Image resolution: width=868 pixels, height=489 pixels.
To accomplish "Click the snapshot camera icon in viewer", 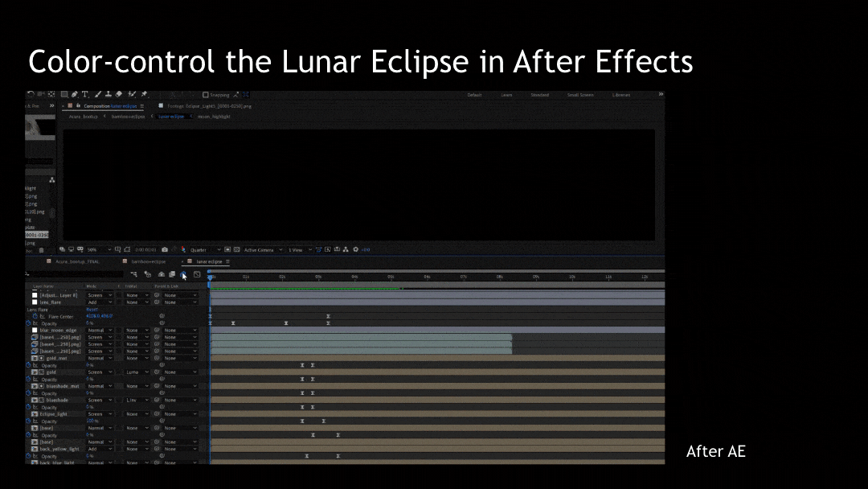I will 165,250.
